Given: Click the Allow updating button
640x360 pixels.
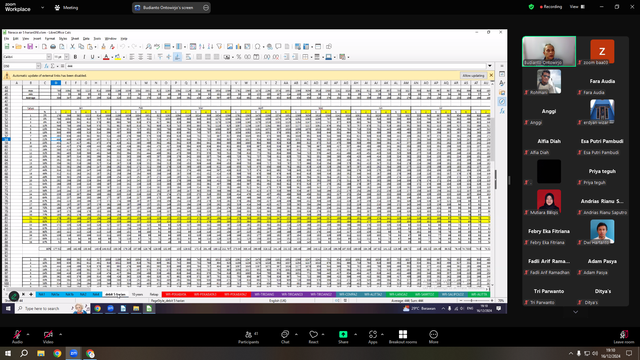Looking at the screenshot, I should (473, 76).
